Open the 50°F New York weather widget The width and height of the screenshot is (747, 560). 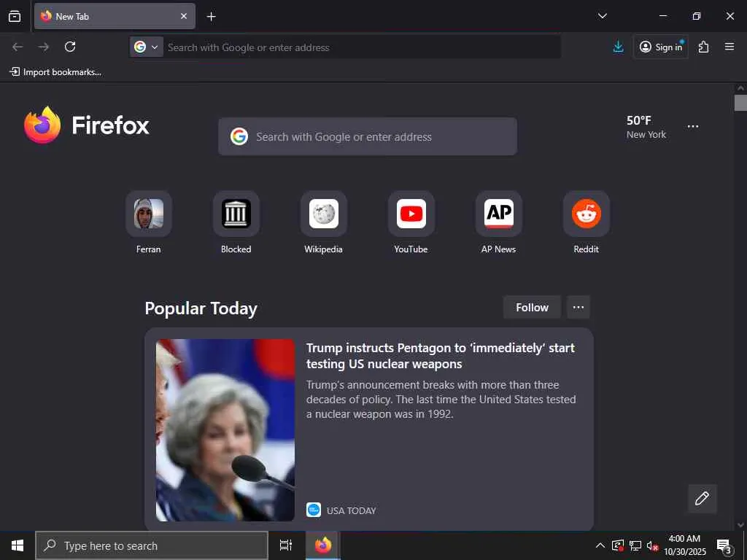point(646,127)
